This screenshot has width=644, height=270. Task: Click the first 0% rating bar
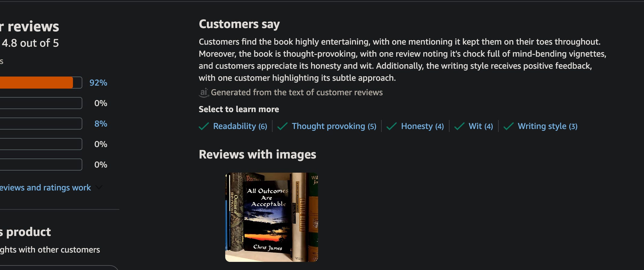coord(41,103)
